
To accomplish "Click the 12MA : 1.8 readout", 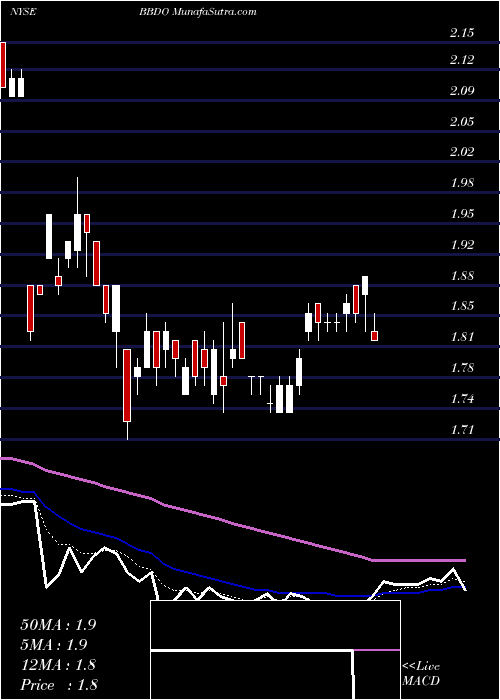I will 58,665.
